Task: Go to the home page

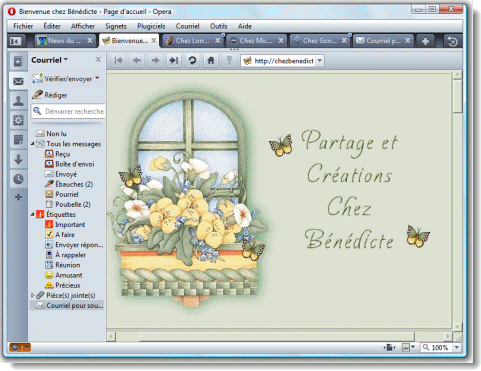Action: (211, 61)
